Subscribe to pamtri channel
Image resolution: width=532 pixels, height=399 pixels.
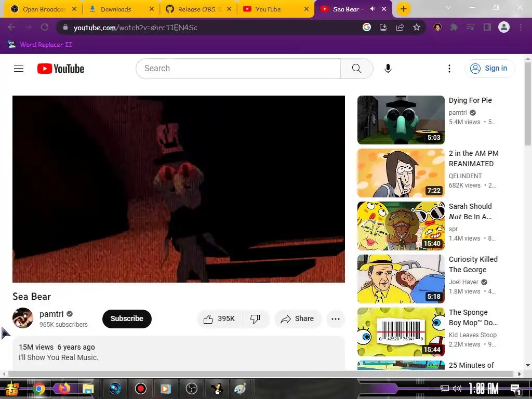(127, 318)
